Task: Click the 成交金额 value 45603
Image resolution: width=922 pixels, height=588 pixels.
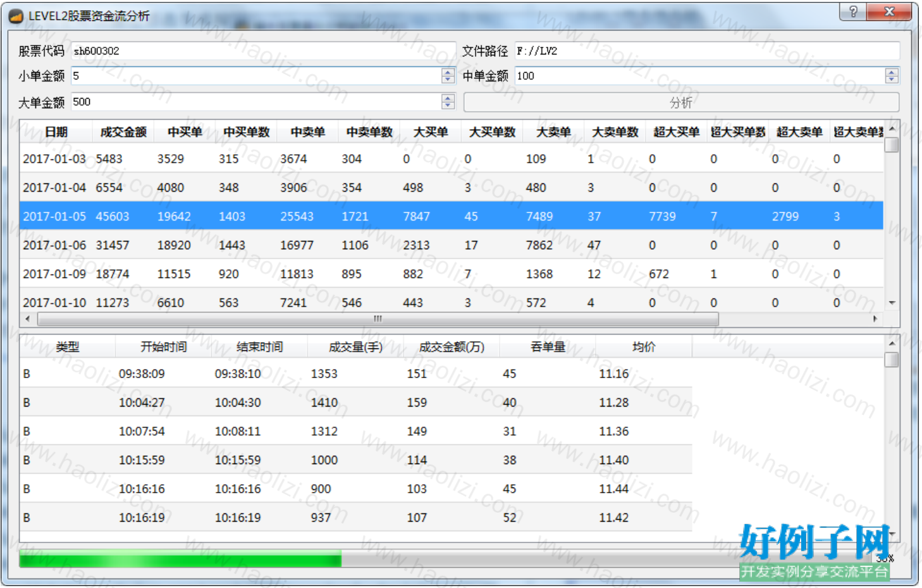Action: pos(113,216)
